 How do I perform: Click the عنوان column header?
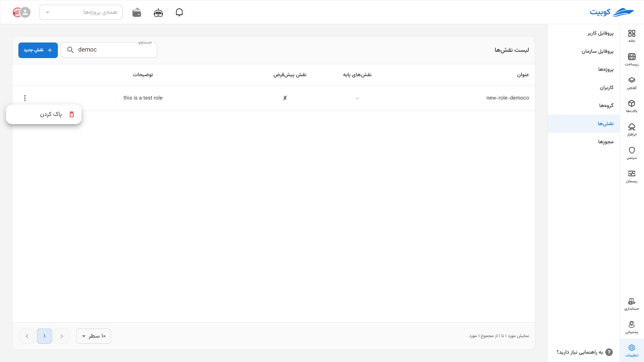pos(523,75)
